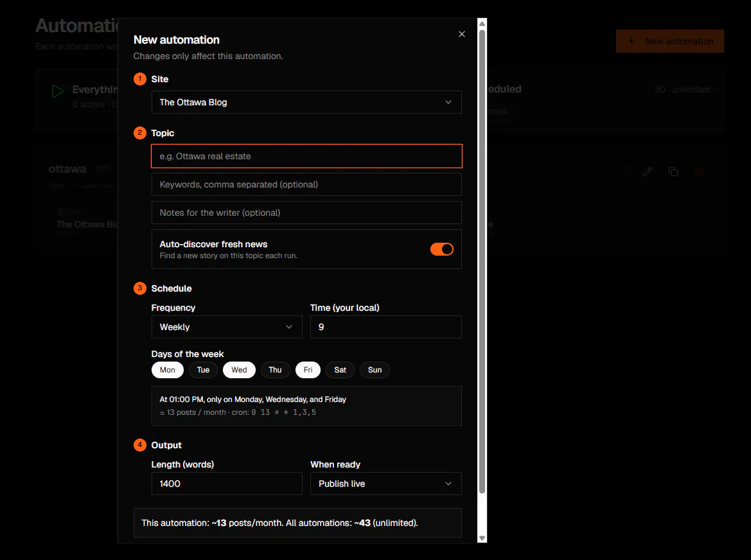Image resolution: width=751 pixels, height=560 pixels.
Task: Click the scrollbar up arrow in dialog
Action: point(482,24)
